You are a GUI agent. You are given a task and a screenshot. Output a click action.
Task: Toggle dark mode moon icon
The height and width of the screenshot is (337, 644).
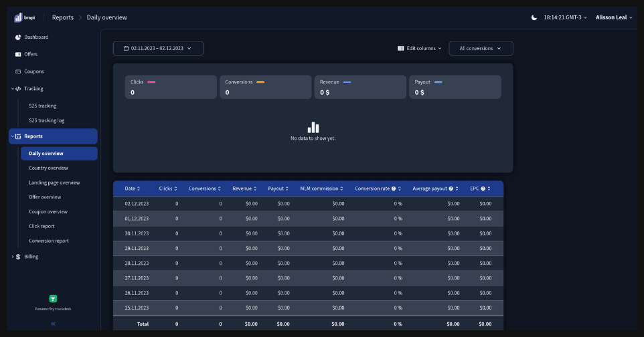click(534, 17)
